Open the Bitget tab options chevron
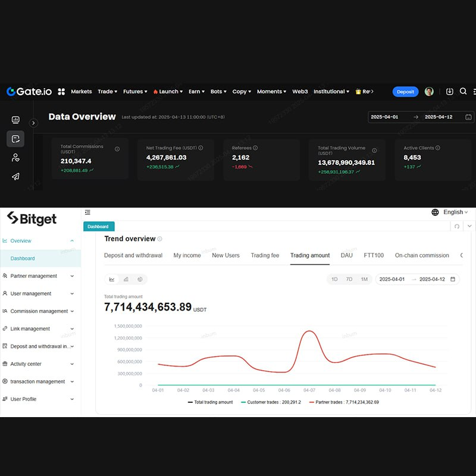The image size is (476, 476). point(469,226)
